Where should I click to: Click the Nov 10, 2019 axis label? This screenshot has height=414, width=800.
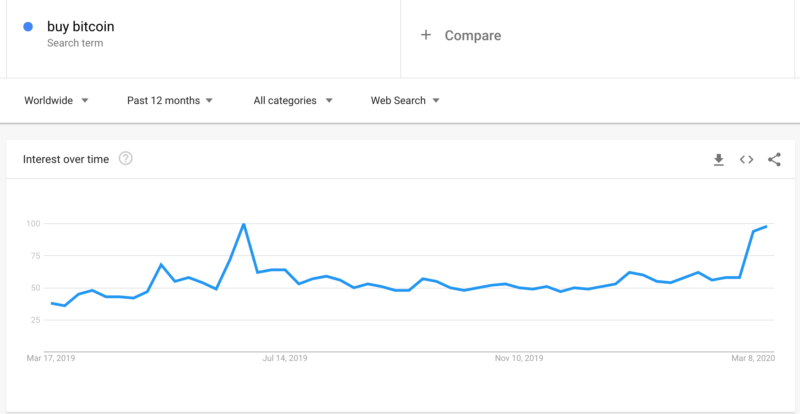click(519, 358)
